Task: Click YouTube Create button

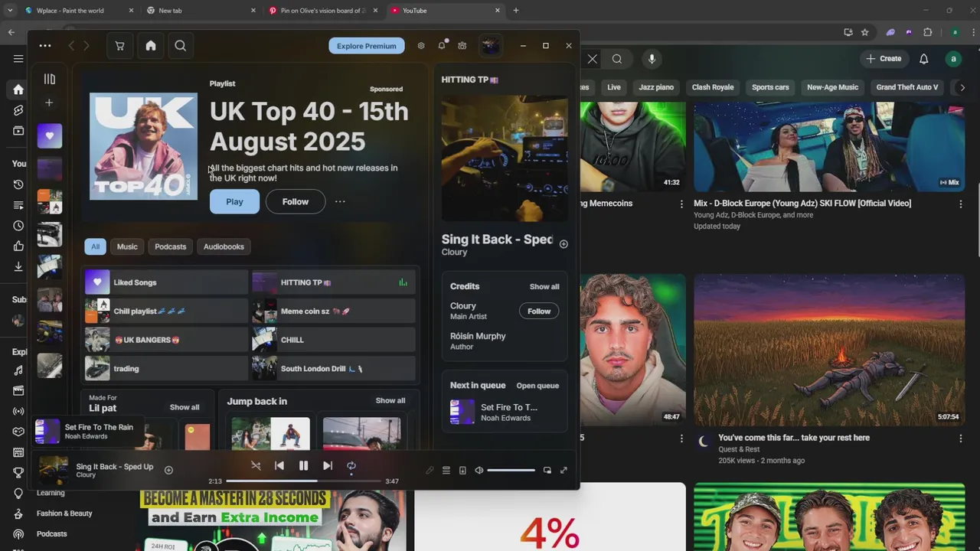Action: pos(884,58)
